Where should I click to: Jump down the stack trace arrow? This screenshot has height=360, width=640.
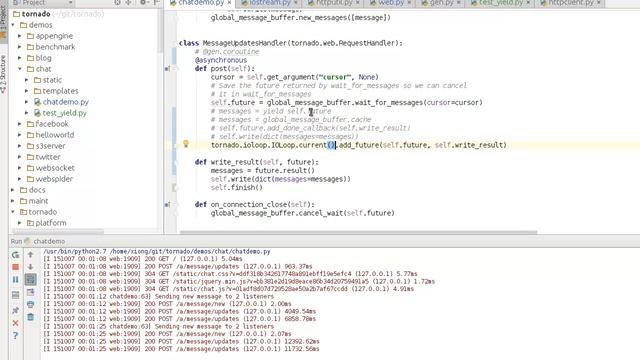[31, 267]
